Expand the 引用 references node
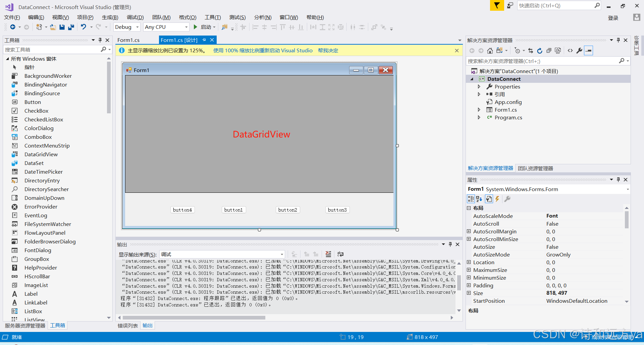 [479, 94]
